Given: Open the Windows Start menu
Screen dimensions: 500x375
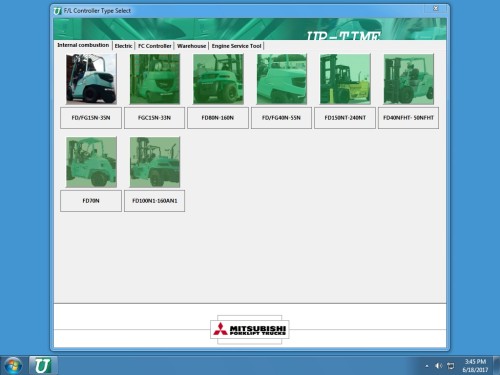Looking at the screenshot, I should coord(13,366).
